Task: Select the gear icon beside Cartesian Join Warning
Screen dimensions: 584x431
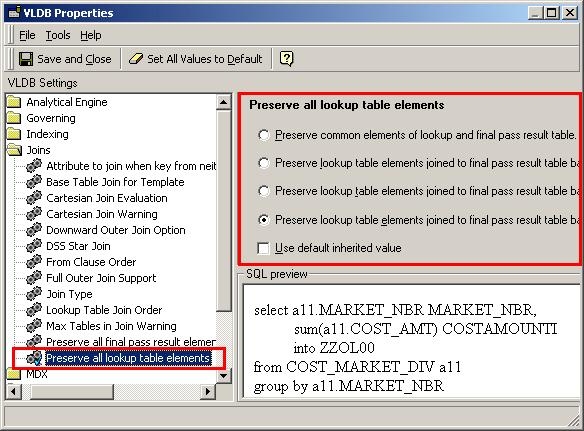Action: (34, 214)
